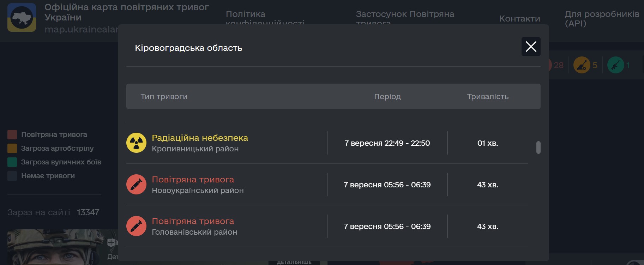Click the alert list scrollbar thumb
This screenshot has height=265, width=644.
point(538,147)
